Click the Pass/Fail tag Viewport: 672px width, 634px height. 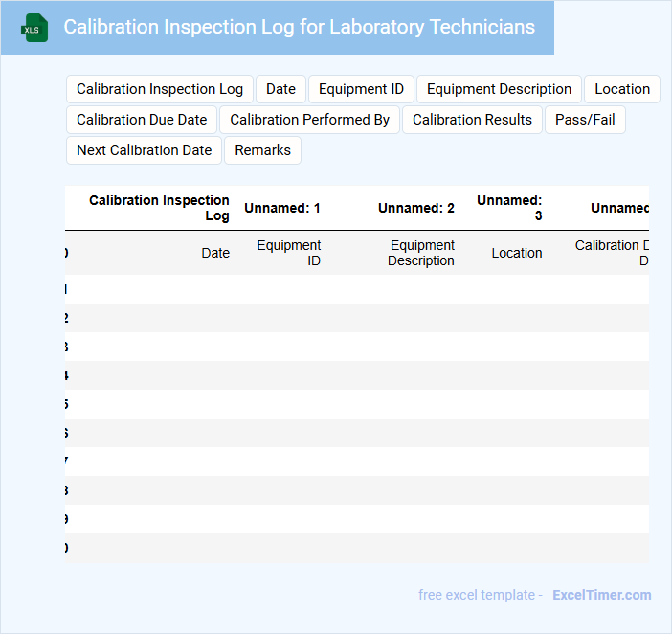tap(585, 120)
